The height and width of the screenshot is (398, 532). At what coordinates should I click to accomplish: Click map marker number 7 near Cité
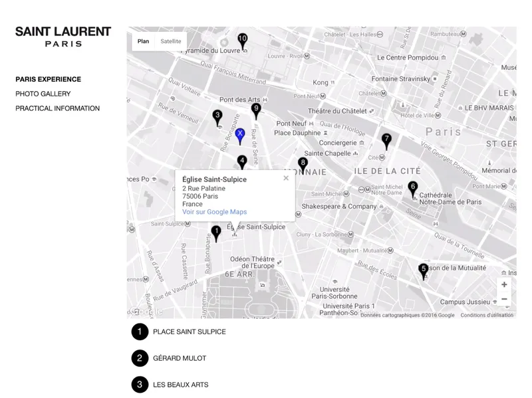point(386,141)
